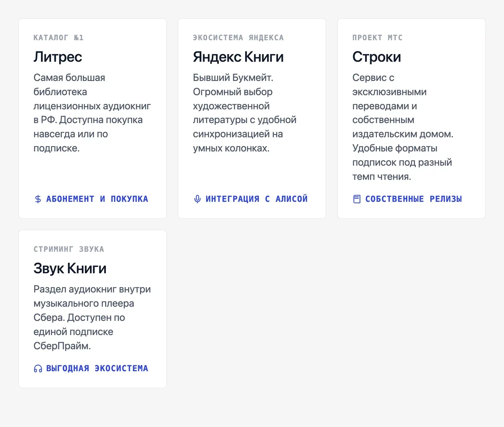Screen dimensions: 504x427
Task: Click the ПРОЕКТ МТС caption
Action: coord(378,38)
